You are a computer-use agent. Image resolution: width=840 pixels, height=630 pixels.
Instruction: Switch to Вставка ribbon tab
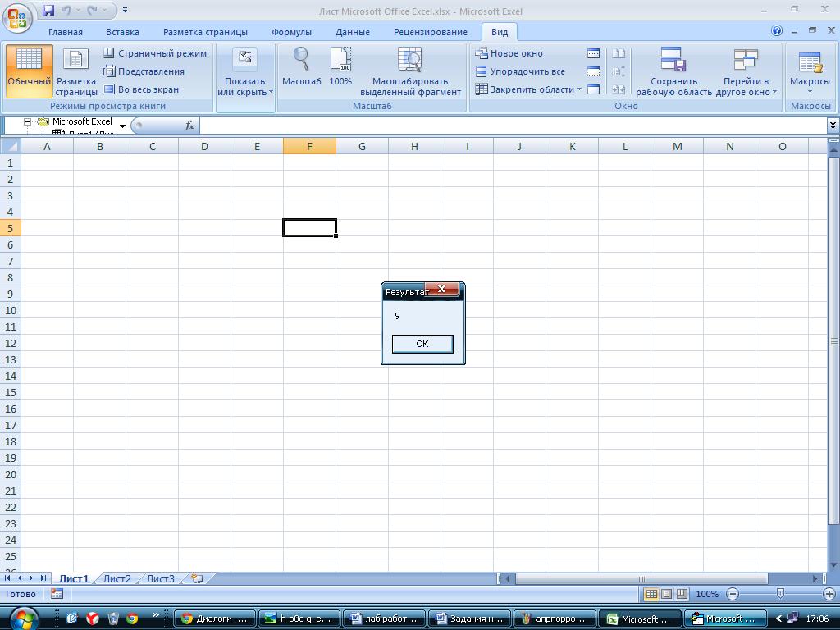[x=122, y=32]
